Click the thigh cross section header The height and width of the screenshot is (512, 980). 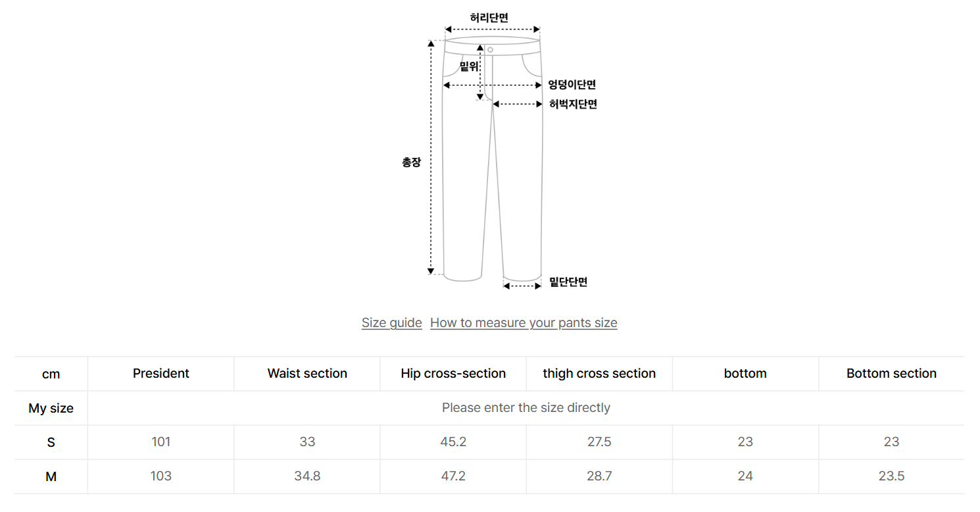(x=599, y=374)
